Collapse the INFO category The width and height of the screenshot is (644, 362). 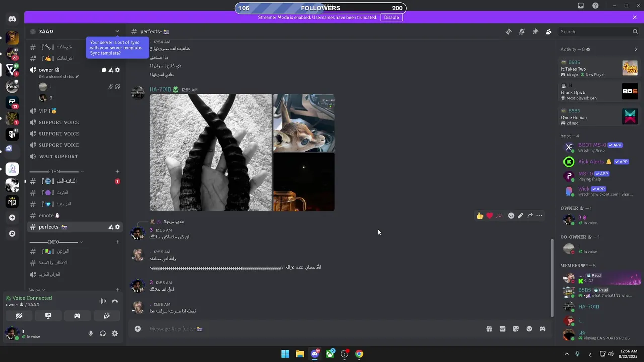coord(55,242)
